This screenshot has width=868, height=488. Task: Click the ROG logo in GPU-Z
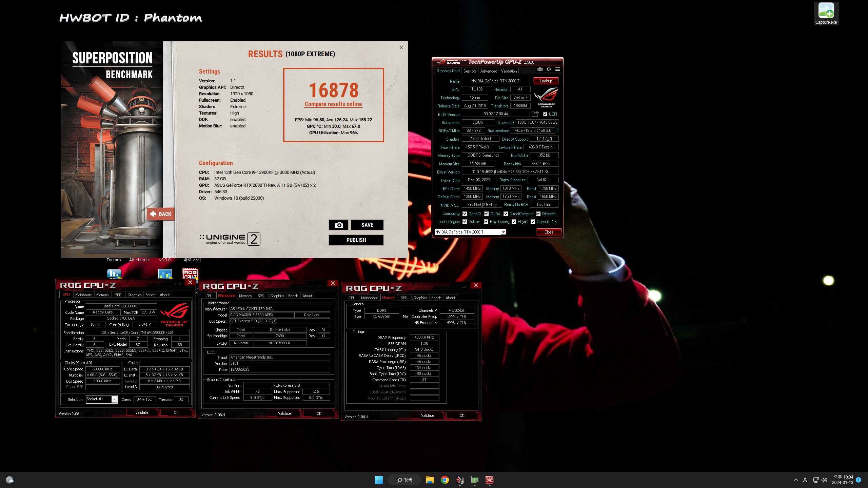[546, 97]
